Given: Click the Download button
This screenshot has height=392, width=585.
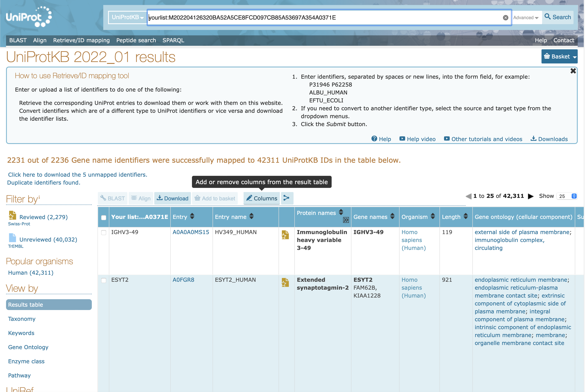Looking at the screenshot, I should coord(173,198).
